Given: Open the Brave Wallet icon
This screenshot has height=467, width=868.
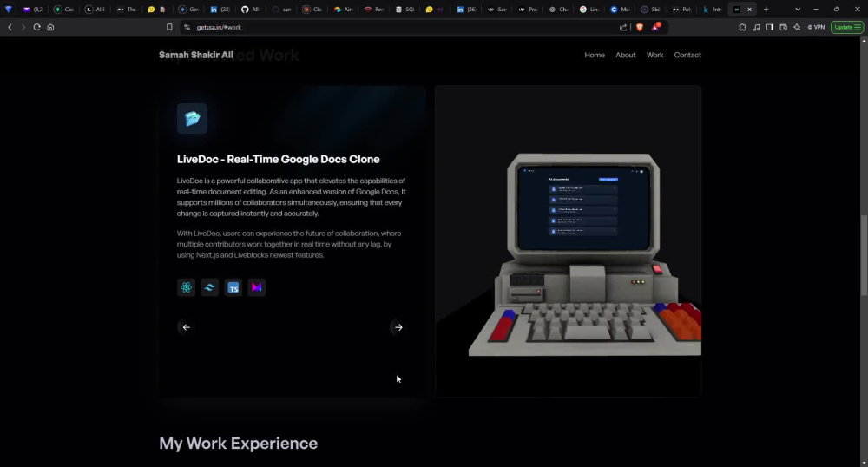Looking at the screenshot, I should pyautogui.click(x=783, y=27).
